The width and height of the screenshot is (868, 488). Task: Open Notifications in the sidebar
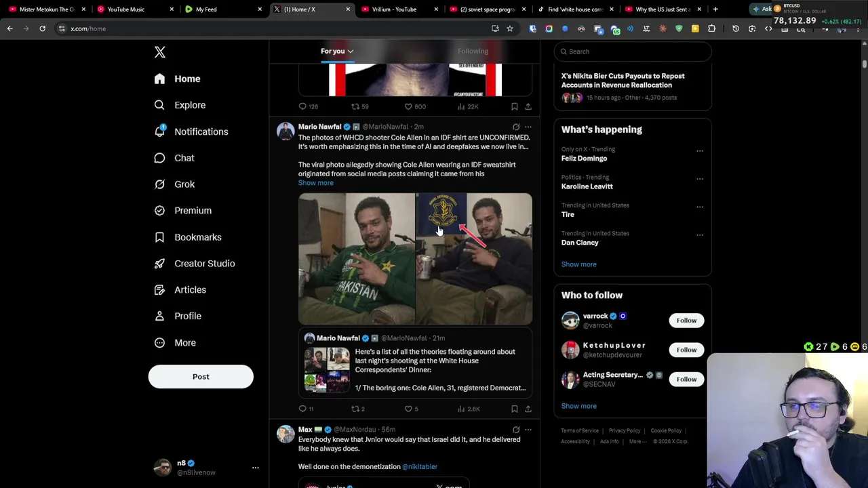point(191,131)
